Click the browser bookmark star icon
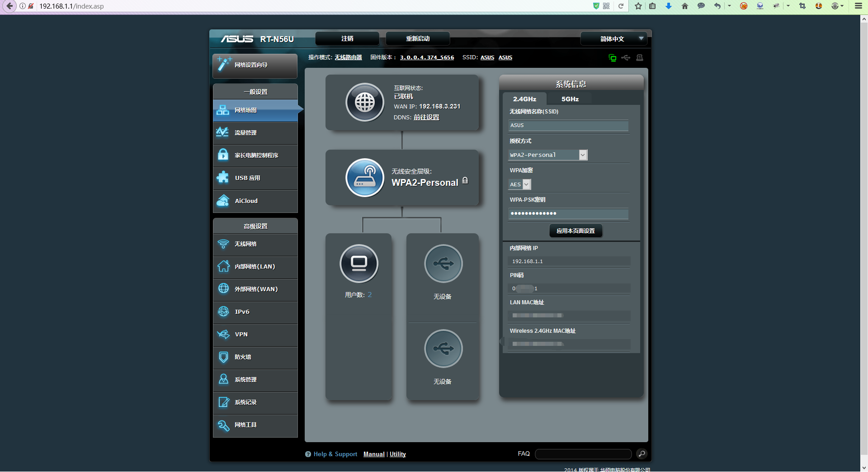The height and width of the screenshot is (472, 868). 638,6
